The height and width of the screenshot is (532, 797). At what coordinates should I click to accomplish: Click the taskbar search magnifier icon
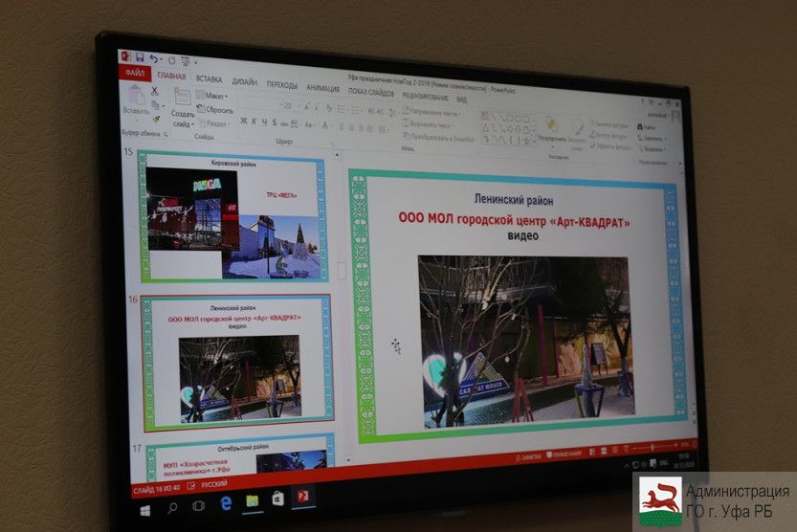[173, 508]
